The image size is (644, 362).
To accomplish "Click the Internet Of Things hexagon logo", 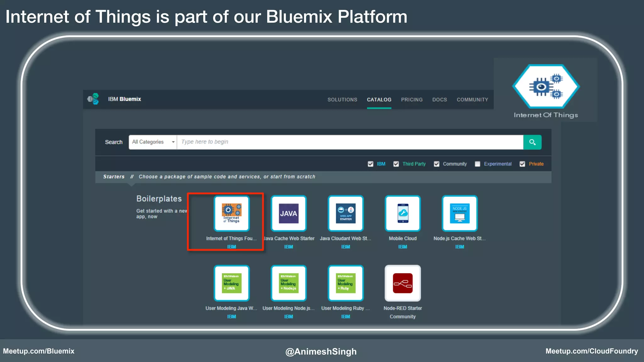I will [x=546, y=86].
